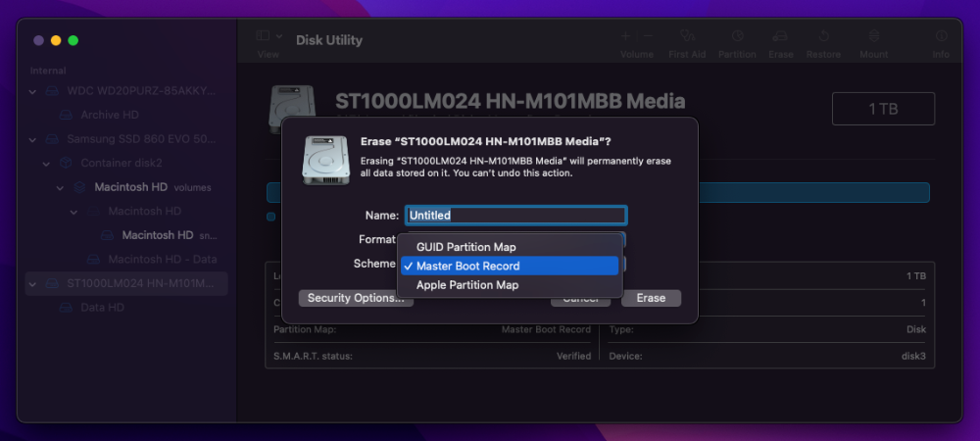Open the View sidebar toolbar icon

[x=263, y=36]
